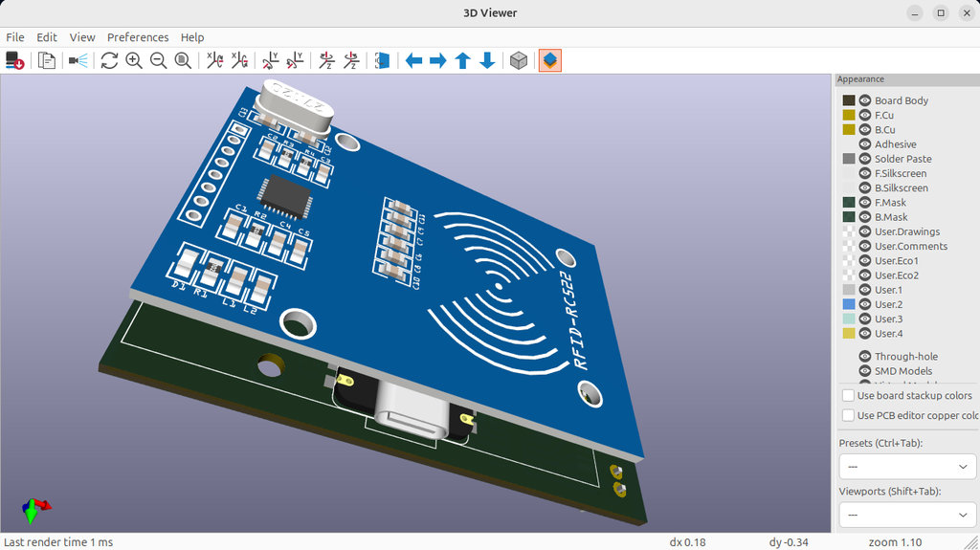Toggle B.Cu layer visibility eye
980x550 pixels.
(865, 129)
